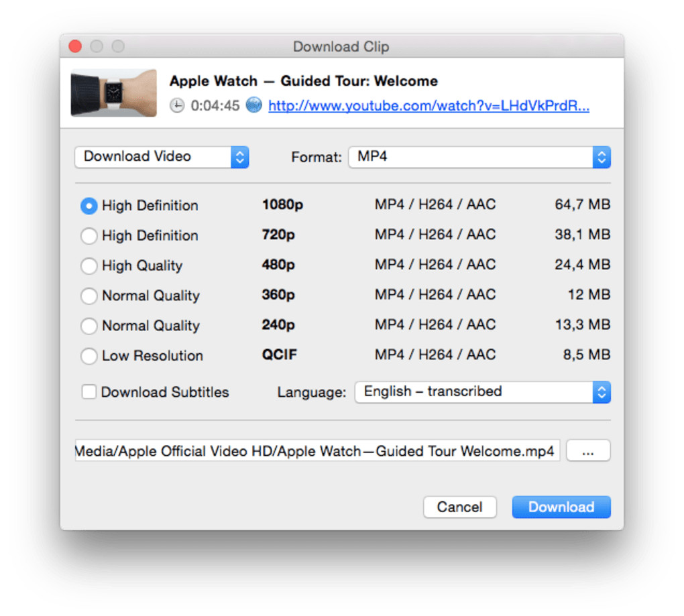Viewport: 684px width, 616px height.
Task: Choose the QCIF Low Resolution option
Action: pos(89,356)
